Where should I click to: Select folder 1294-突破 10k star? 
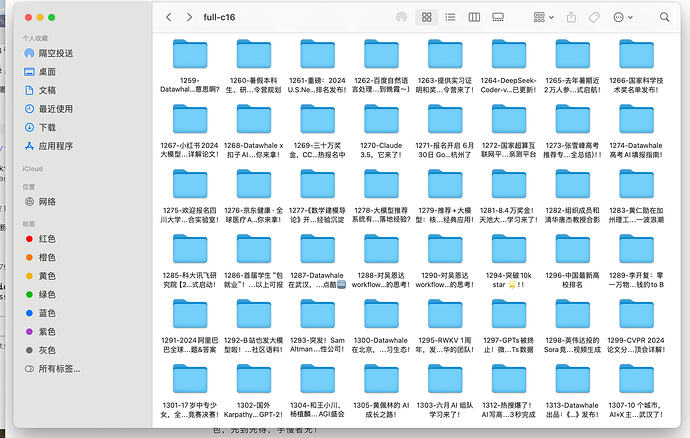(509, 249)
